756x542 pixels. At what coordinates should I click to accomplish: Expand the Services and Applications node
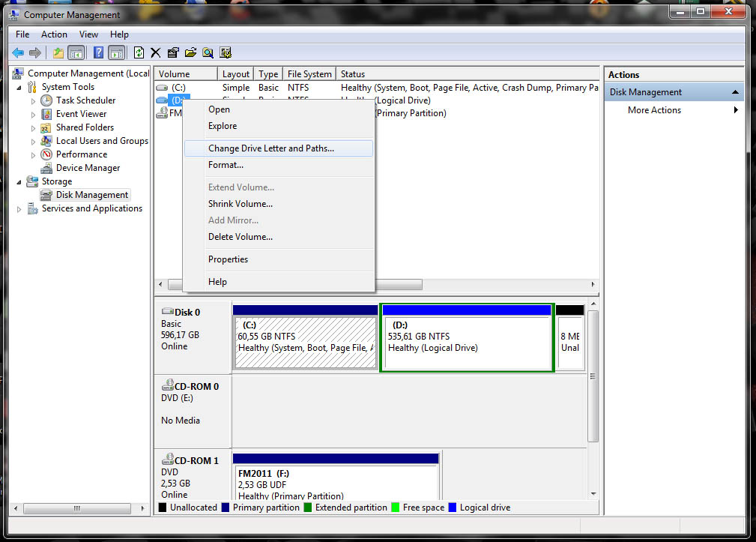(19, 209)
